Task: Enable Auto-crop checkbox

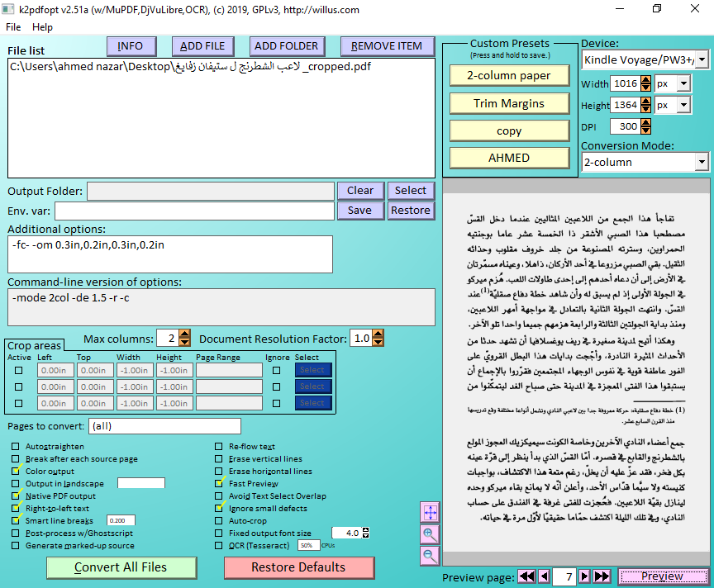Action: click(219, 520)
